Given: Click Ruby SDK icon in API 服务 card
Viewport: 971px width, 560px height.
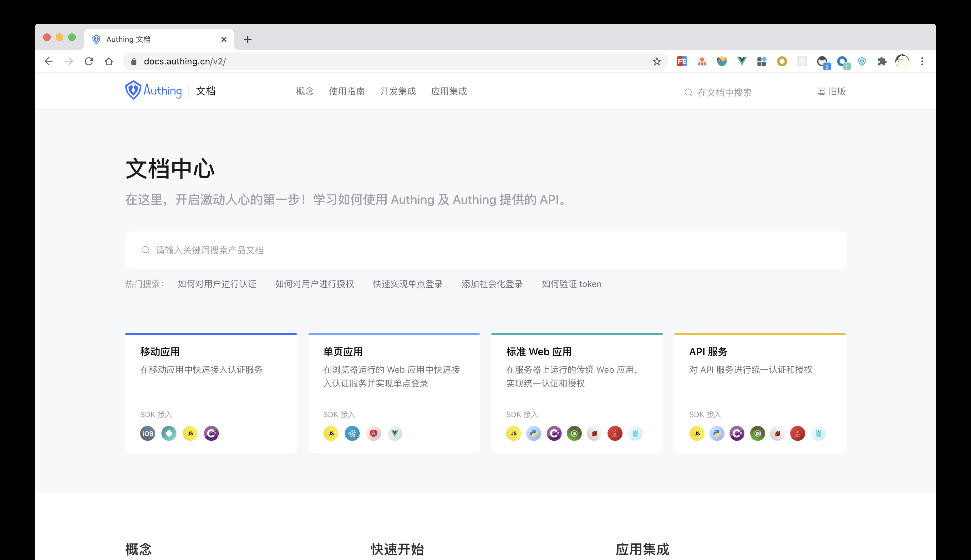Looking at the screenshot, I should 777,433.
